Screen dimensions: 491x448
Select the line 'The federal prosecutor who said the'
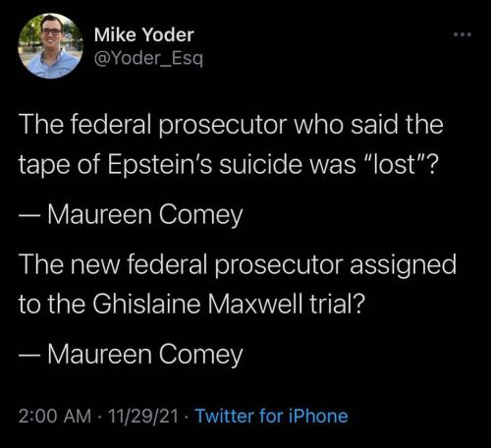[231, 124]
